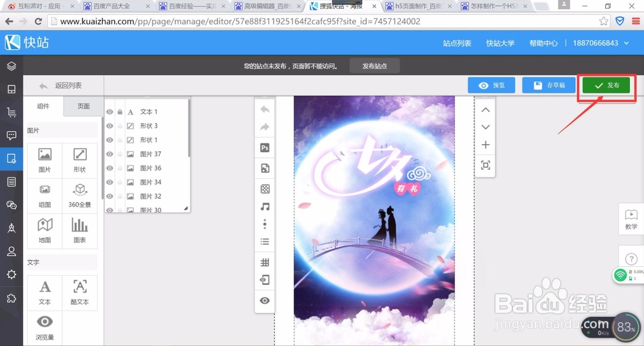This screenshot has height=346, width=644.
Task: Select layer row 图片 37
Action: [148, 154]
